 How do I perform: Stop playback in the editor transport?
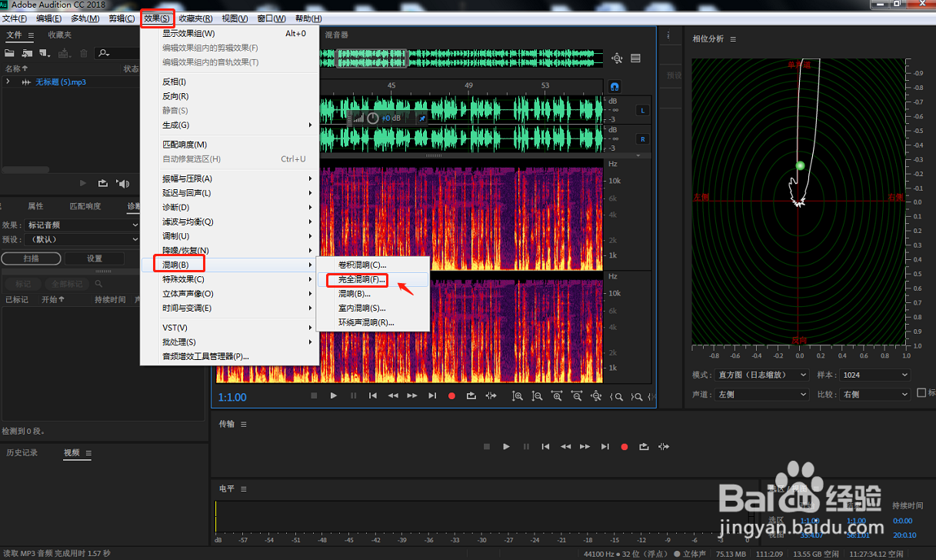coord(314,395)
